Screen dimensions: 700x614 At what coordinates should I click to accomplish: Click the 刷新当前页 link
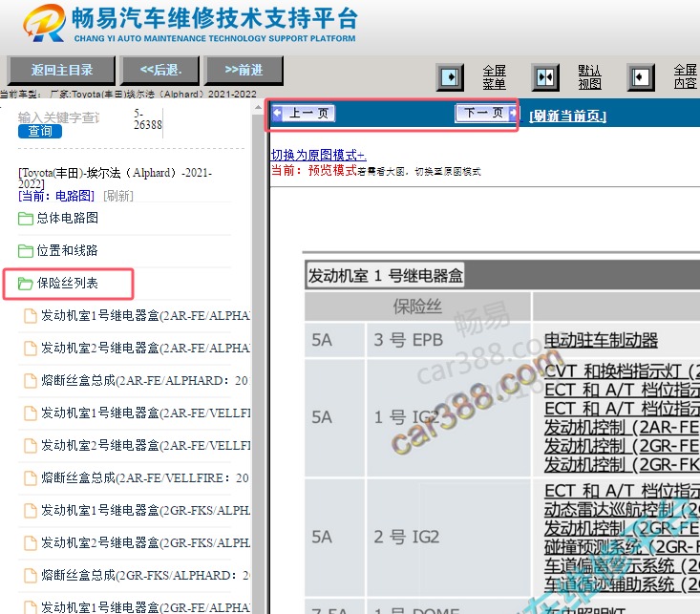[567, 116]
